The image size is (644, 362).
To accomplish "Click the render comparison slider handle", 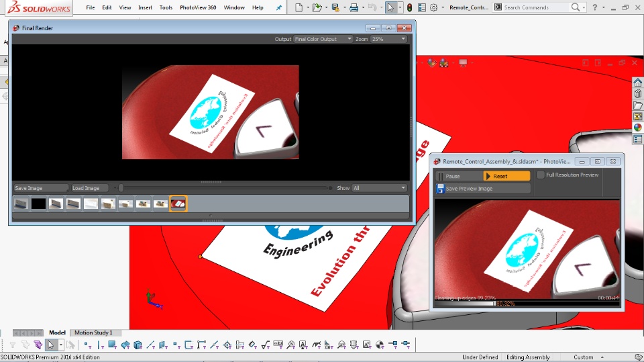I will pyautogui.click(x=121, y=188).
